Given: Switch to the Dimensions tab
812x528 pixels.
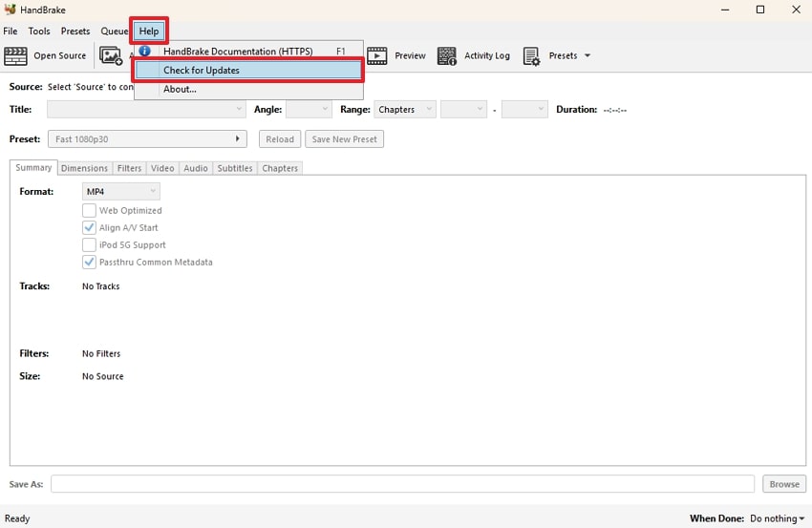Looking at the screenshot, I should pos(84,168).
